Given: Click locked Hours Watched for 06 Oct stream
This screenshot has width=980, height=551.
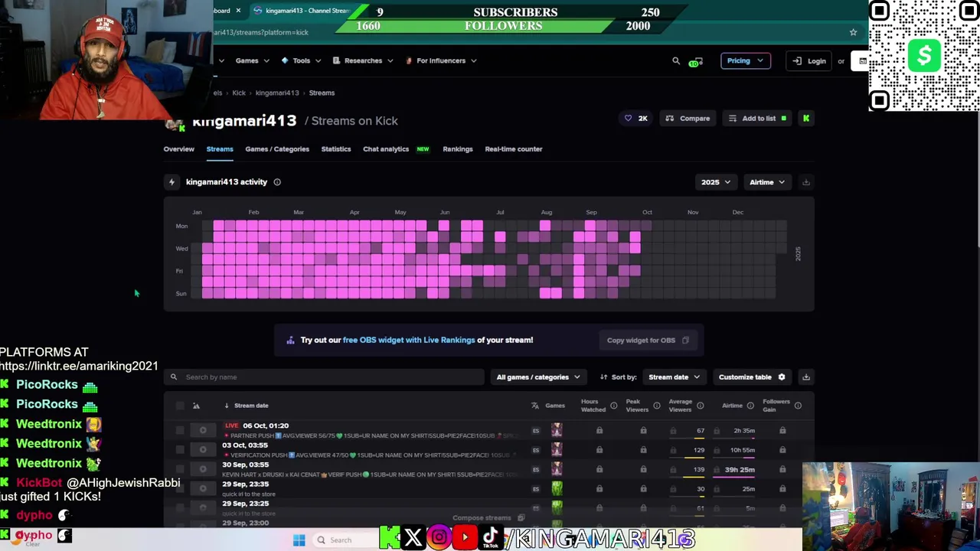Looking at the screenshot, I should pyautogui.click(x=599, y=431).
